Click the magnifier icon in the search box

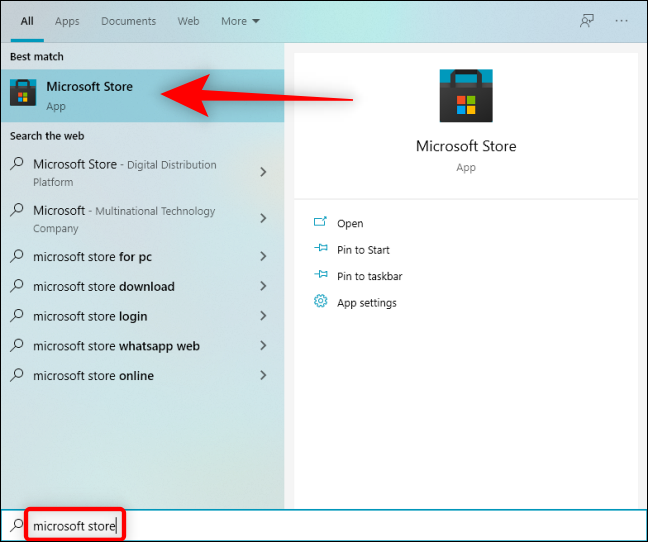click(17, 525)
